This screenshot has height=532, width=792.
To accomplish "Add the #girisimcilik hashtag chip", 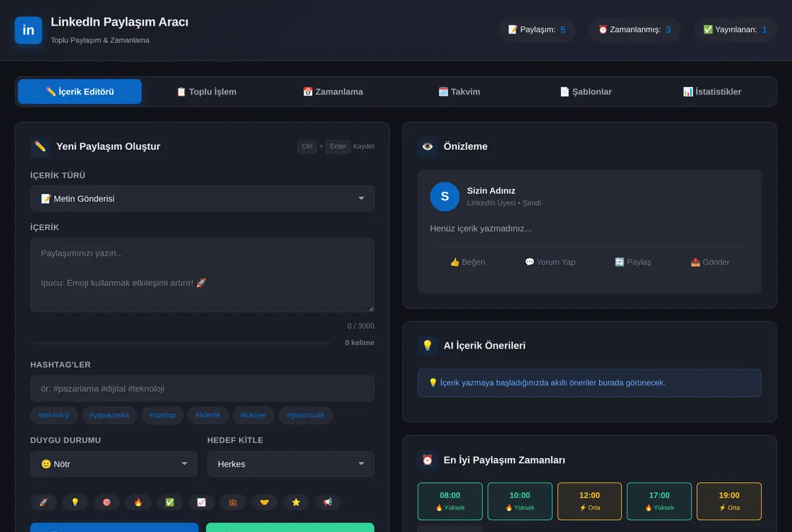I will [306, 415].
